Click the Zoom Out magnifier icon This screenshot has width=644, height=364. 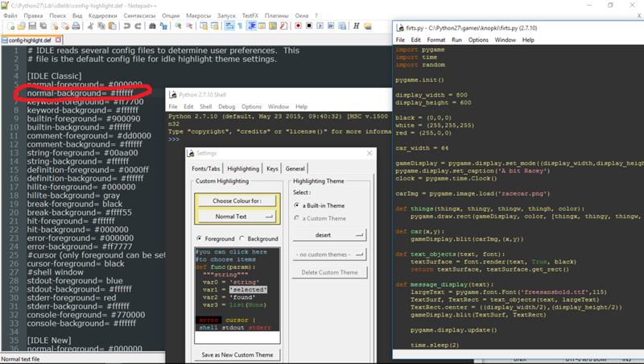(189, 26)
